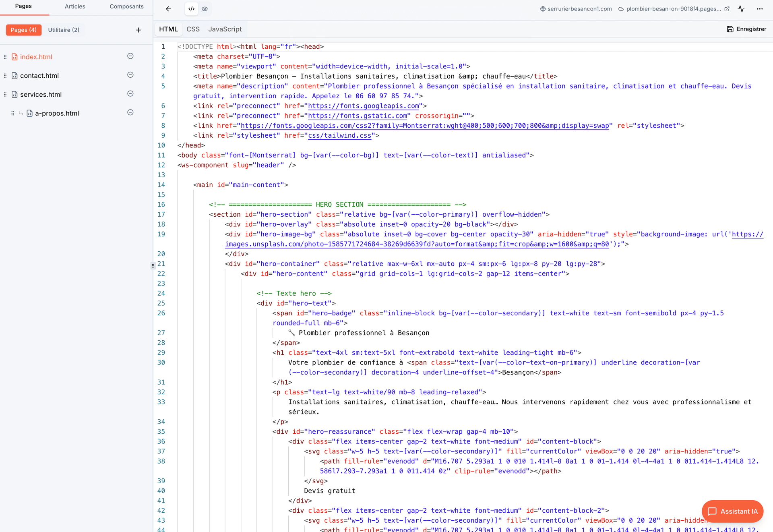Open external link icon for pages URL
The image size is (773, 532).
727,9
